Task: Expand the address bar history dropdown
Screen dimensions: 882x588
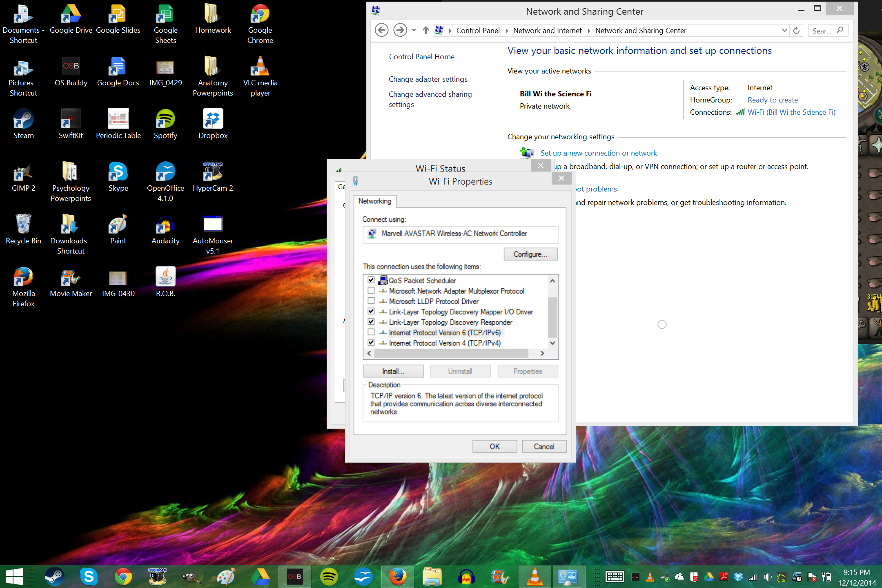Action: [x=784, y=30]
